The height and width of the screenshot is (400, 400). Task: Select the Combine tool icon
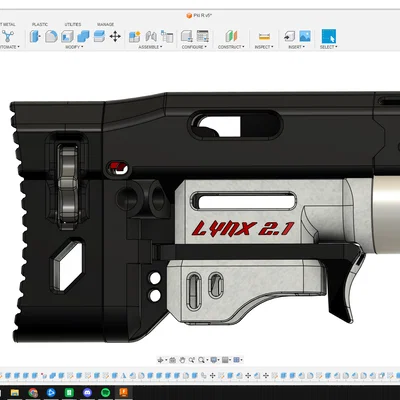[x=83, y=36]
